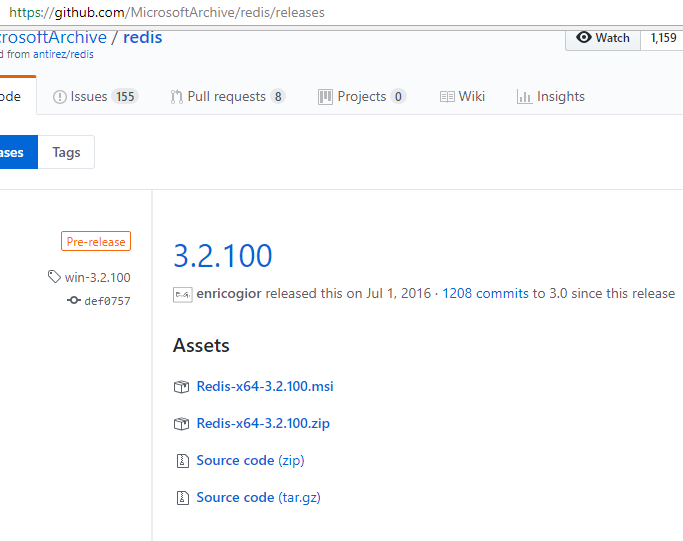Open the redis repository link
Screen dimensions: 683x541
(142, 37)
